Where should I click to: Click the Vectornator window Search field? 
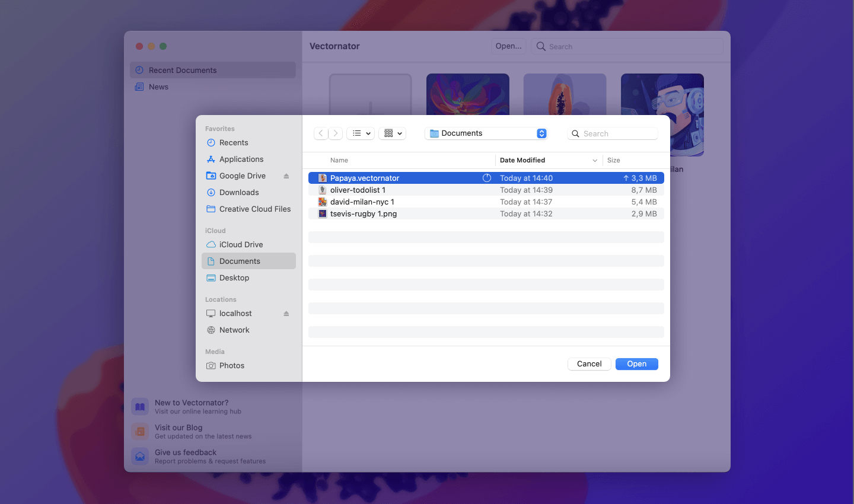[627, 46]
